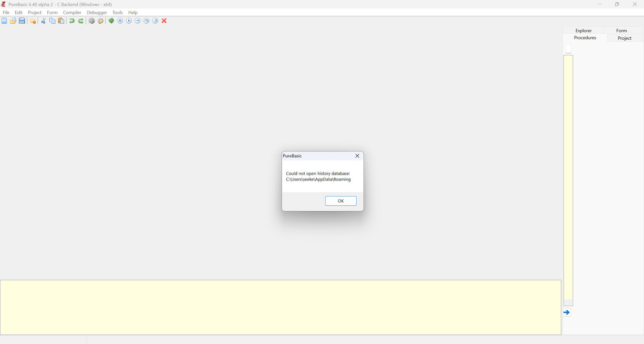Open the Debugger menu
644x344 pixels.
tap(97, 13)
